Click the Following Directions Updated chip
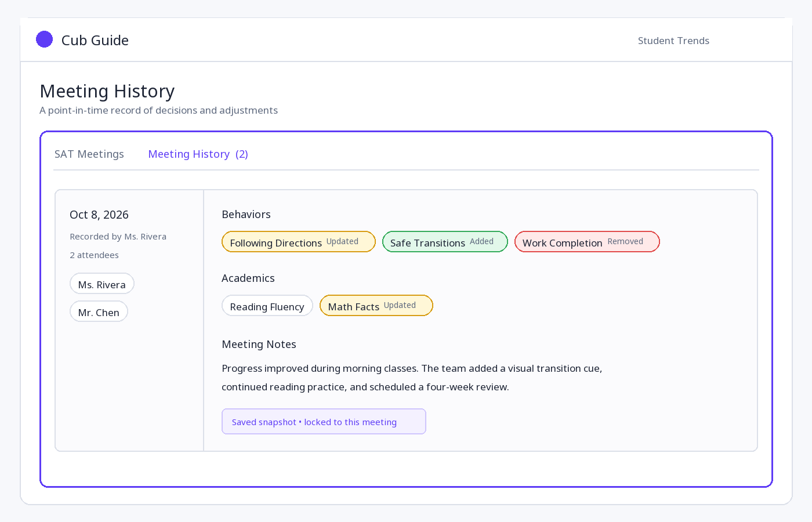 (299, 242)
